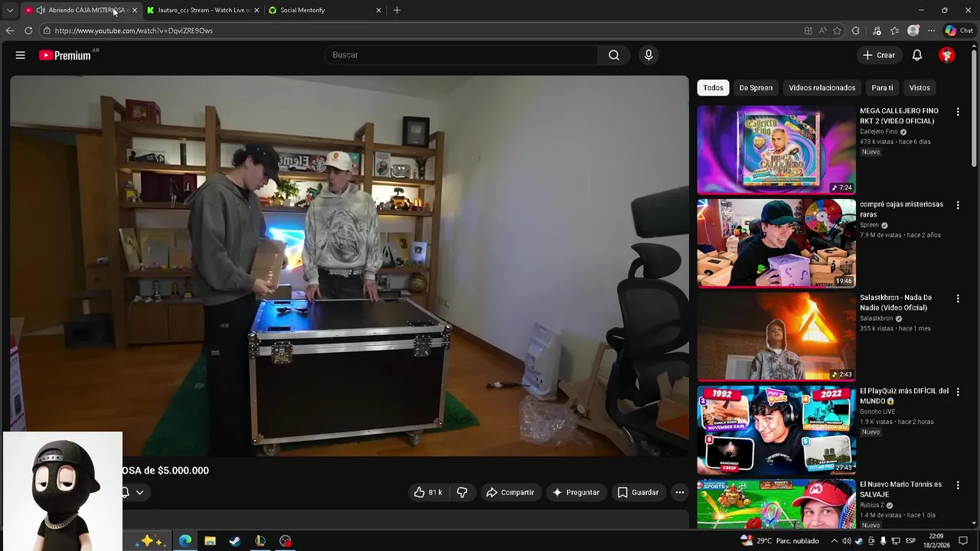Open the OBS icon on the taskbar

pyautogui.click(x=286, y=541)
